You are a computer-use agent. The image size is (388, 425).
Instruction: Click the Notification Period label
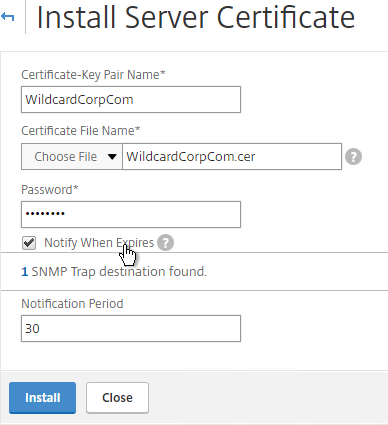[72, 304]
